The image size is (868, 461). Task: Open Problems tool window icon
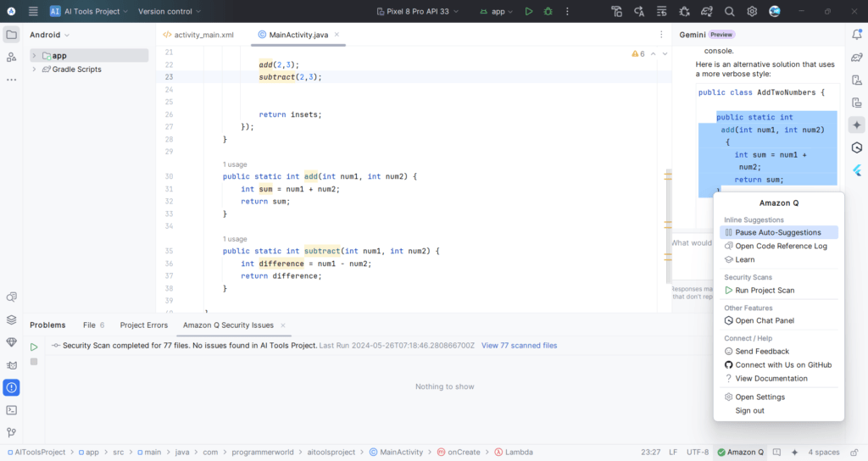[11, 387]
